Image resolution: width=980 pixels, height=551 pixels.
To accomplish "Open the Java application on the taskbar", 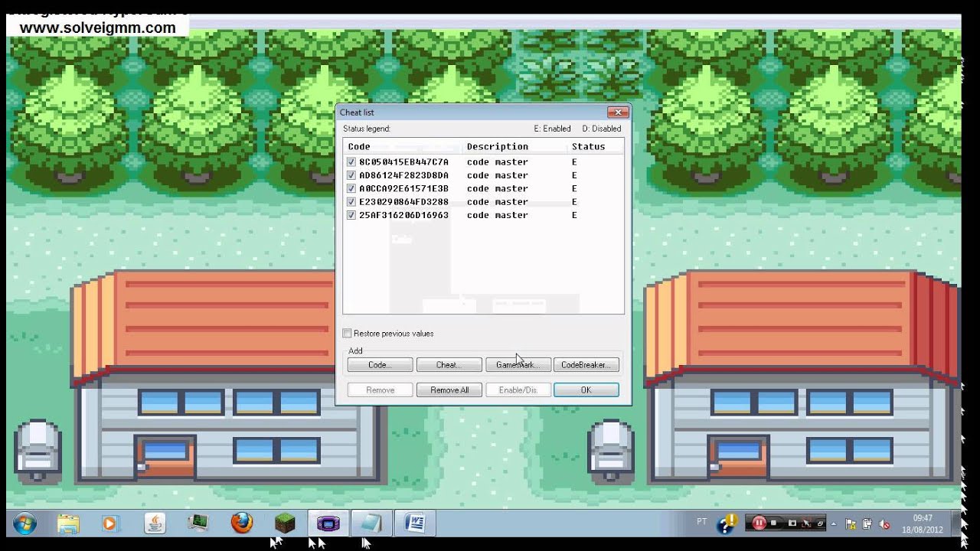I will tap(155, 523).
